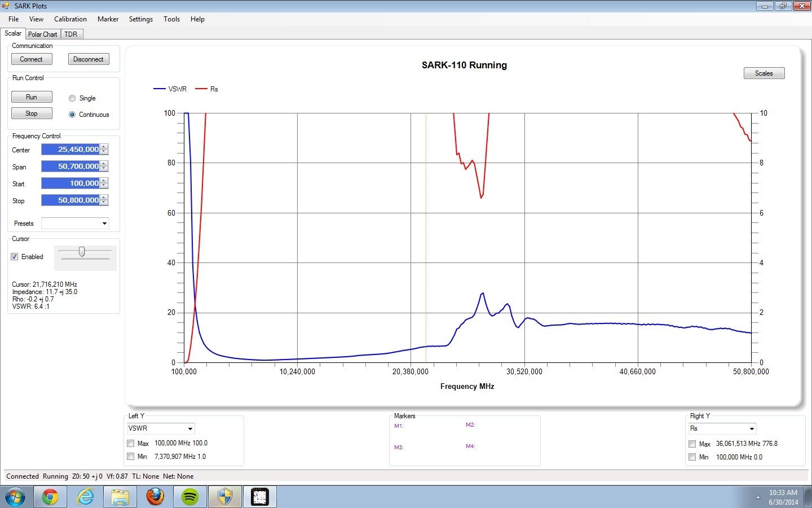
Task: Click the Cursor position slider handle
Action: (82, 252)
